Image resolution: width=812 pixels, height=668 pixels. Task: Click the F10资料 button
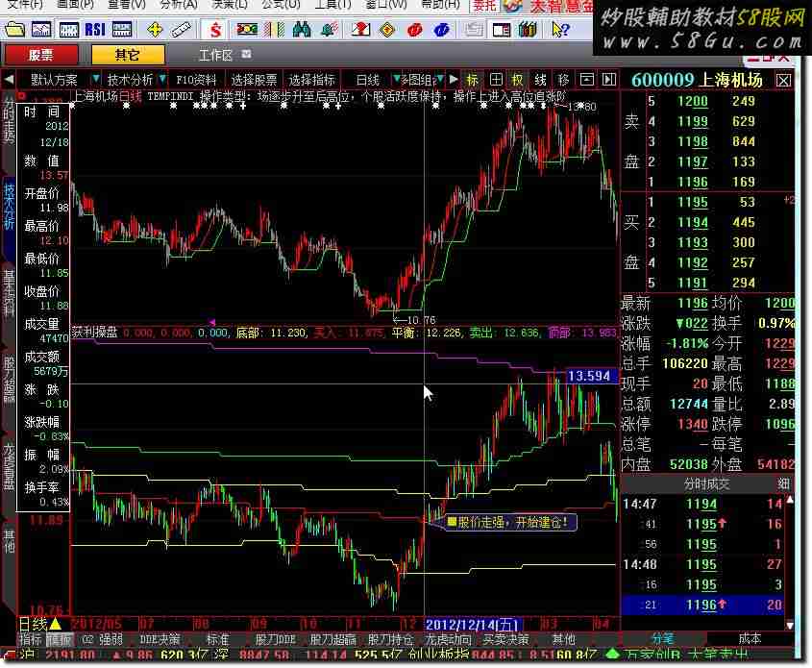pos(196,80)
